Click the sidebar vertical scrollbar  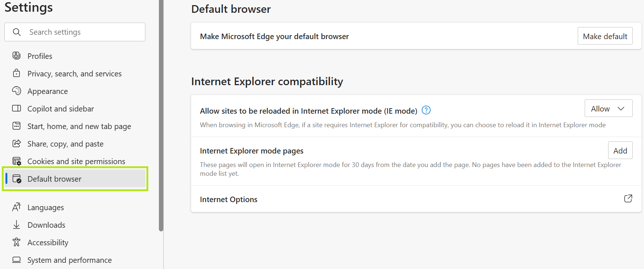coord(161,115)
